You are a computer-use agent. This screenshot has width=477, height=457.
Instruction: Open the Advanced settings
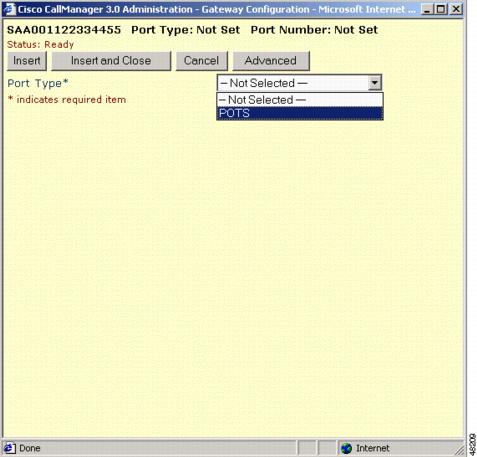[271, 61]
